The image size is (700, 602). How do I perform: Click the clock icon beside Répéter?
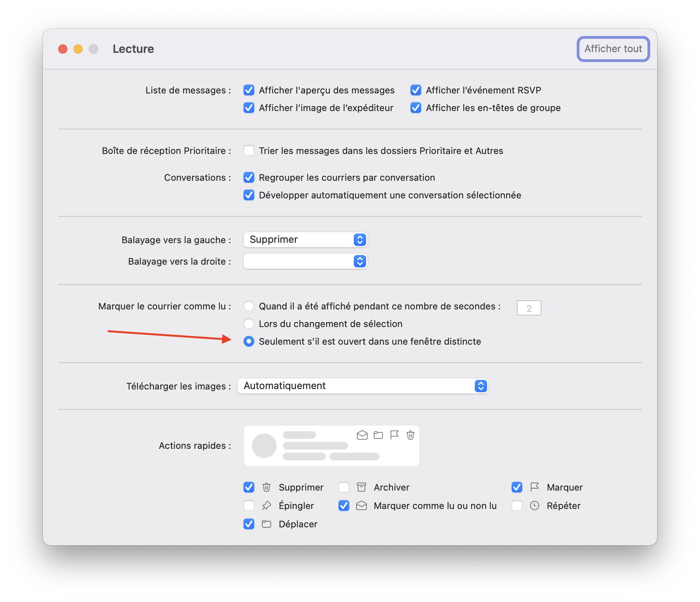tap(535, 505)
